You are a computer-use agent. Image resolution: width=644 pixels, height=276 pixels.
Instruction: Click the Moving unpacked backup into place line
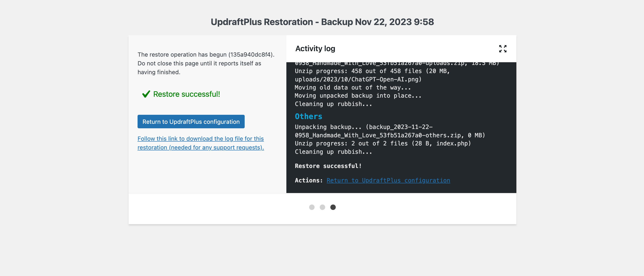coord(358,96)
